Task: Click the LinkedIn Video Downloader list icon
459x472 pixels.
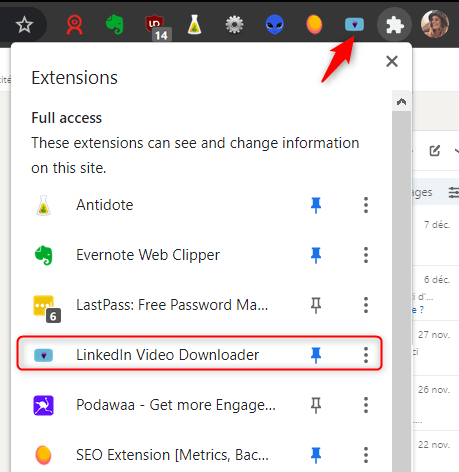Action: tap(44, 355)
